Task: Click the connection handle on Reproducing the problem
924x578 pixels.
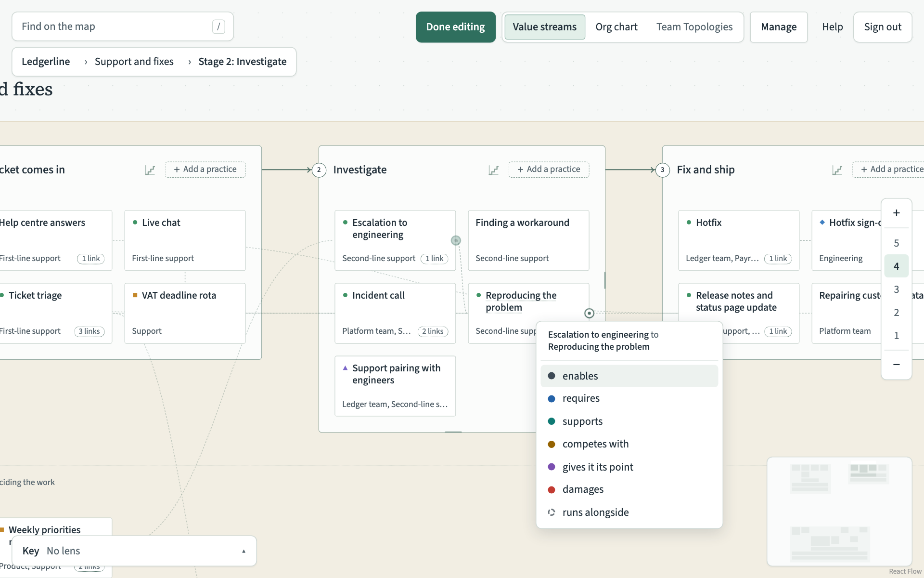Action: [x=589, y=314]
